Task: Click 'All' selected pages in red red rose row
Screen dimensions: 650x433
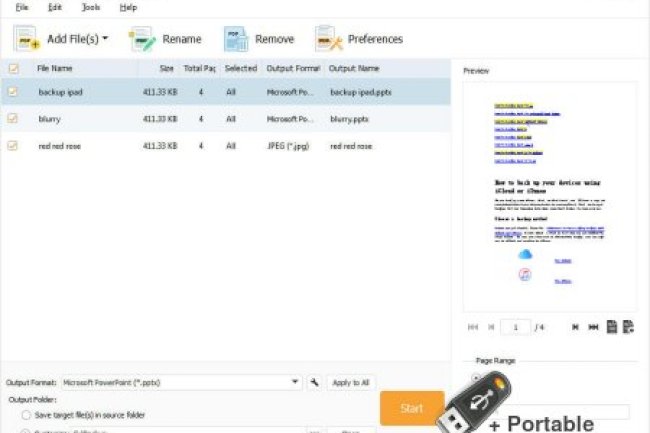Action: click(231, 146)
